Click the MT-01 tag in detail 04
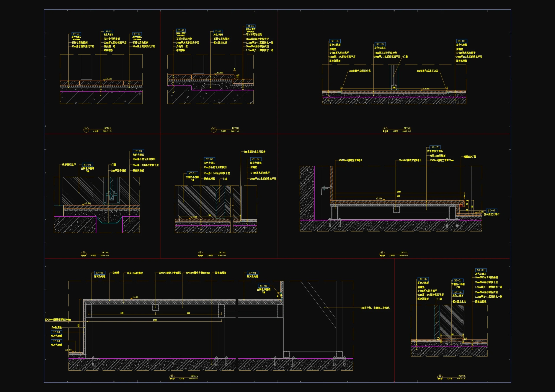Screen dimensions: 555x392 click(x=88, y=165)
